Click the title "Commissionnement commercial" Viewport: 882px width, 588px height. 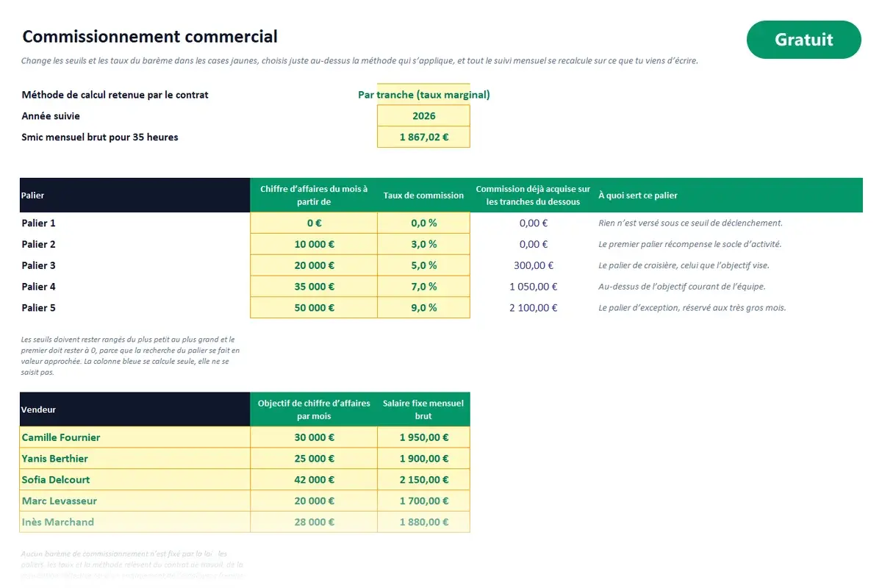pos(150,36)
